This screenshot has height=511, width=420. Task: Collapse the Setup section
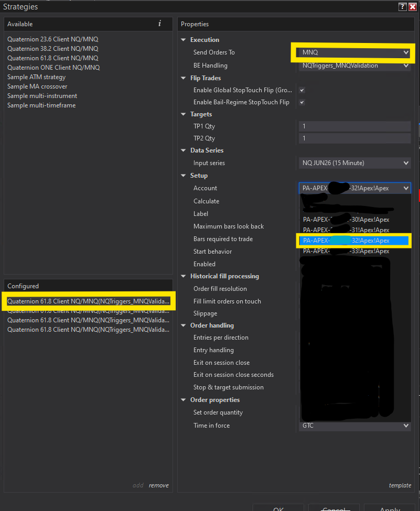point(184,175)
